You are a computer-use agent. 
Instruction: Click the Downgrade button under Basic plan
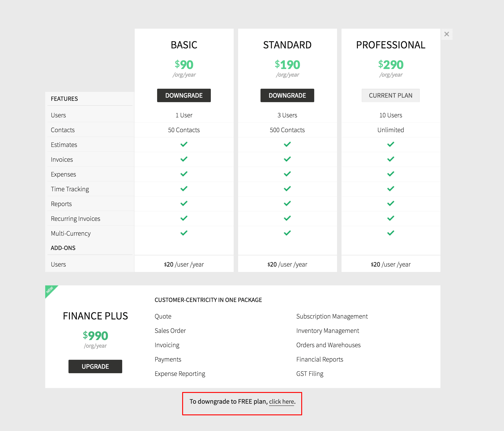[x=184, y=95]
